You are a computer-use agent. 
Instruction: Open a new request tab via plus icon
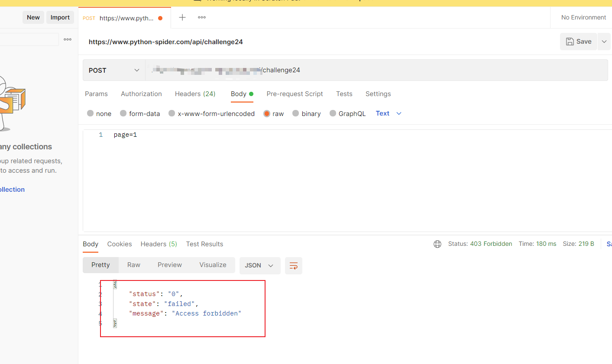[182, 17]
